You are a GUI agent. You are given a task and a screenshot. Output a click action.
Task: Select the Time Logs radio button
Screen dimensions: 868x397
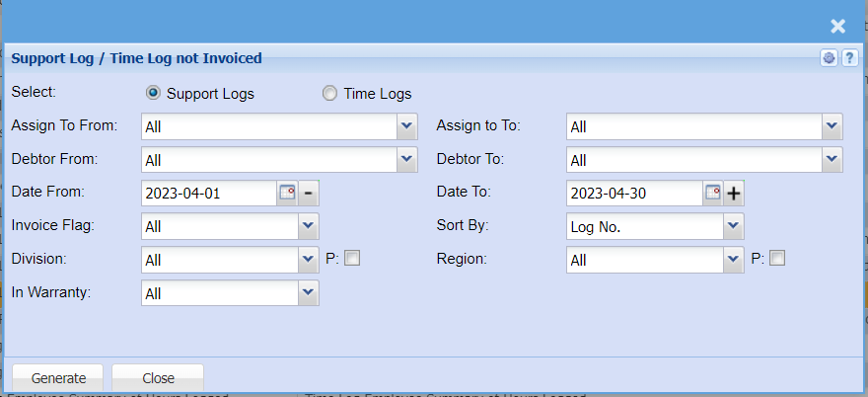tap(329, 93)
